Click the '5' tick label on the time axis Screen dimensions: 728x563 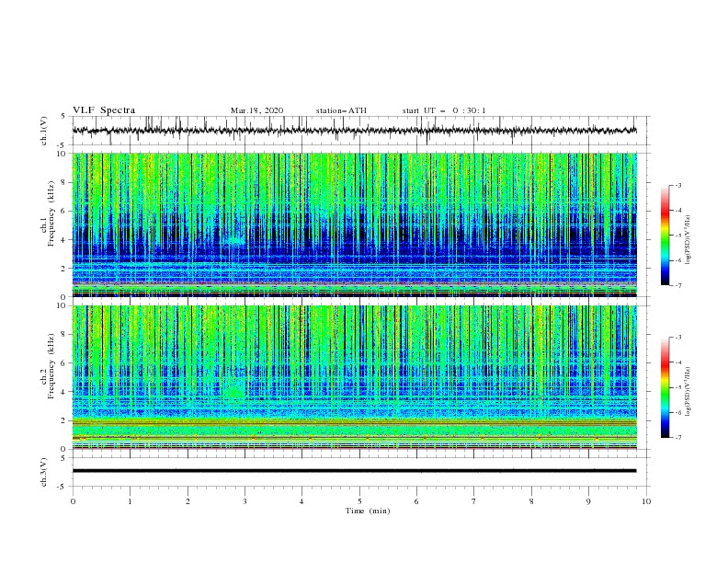(x=359, y=501)
